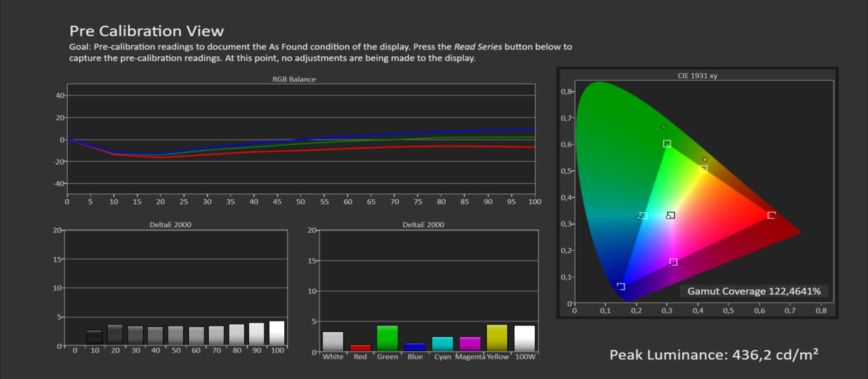
Task: Click the grayscale DeltaE bar at 100
Action: point(277,334)
